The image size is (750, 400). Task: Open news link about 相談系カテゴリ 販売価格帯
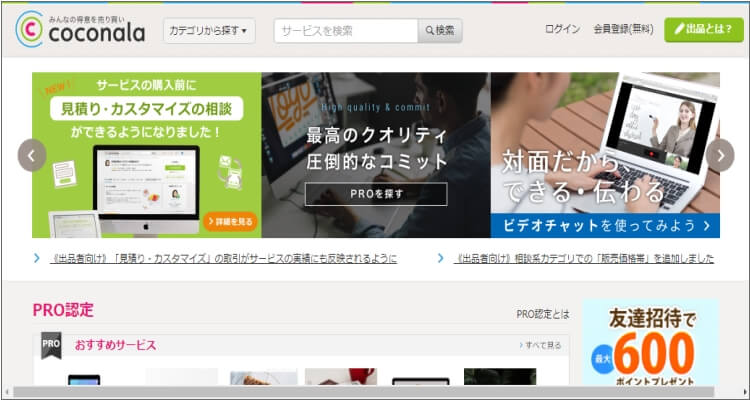584,259
